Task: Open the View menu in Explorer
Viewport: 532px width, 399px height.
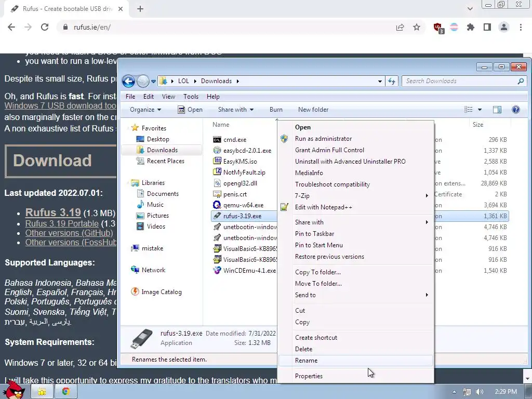Action: (x=168, y=96)
